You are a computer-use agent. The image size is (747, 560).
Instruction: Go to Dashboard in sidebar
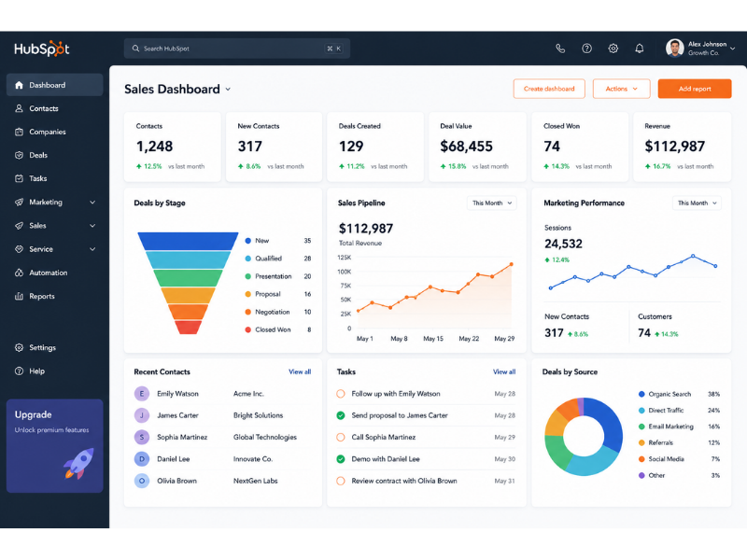(x=55, y=85)
